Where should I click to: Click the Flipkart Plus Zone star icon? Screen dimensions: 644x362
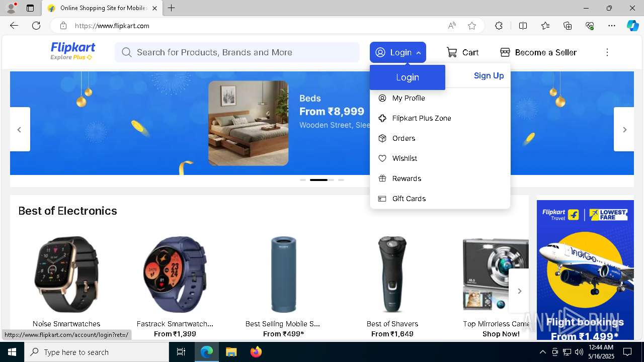(x=382, y=118)
